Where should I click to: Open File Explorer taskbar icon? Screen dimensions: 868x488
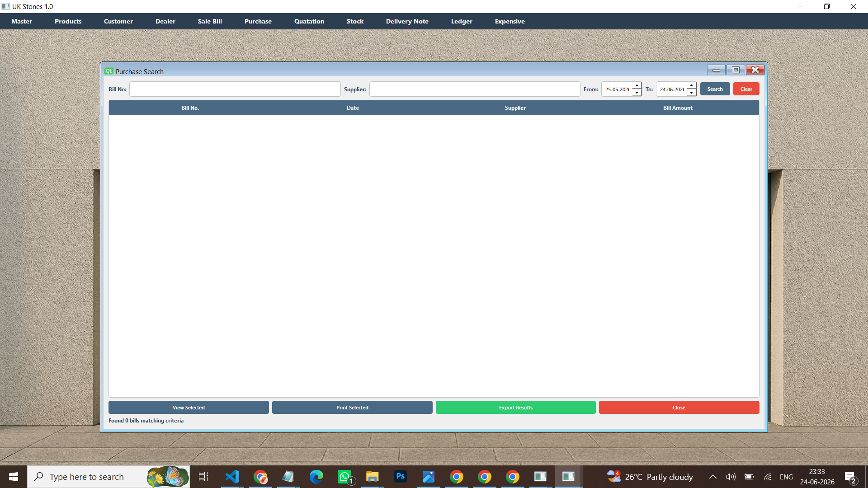[x=373, y=477]
